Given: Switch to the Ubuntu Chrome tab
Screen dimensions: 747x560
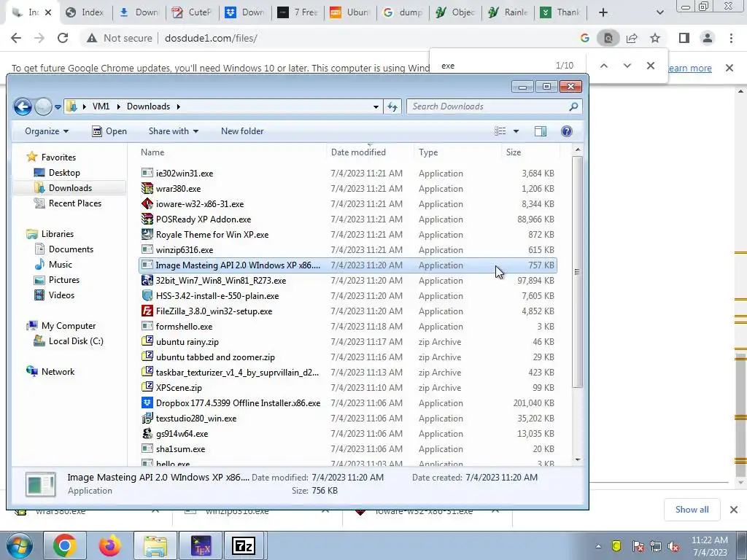Looking at the screenshot, I should (x=349, y=12).
